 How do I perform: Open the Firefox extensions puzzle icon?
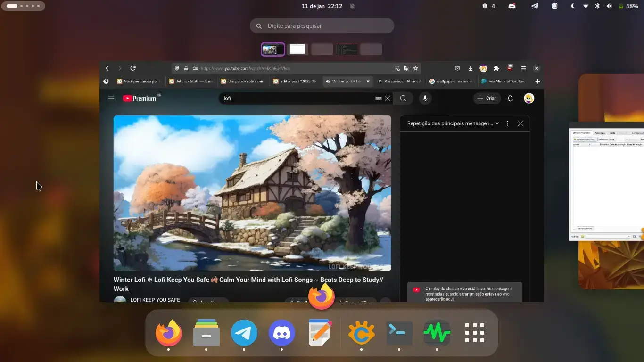click(x=496, y=68)
